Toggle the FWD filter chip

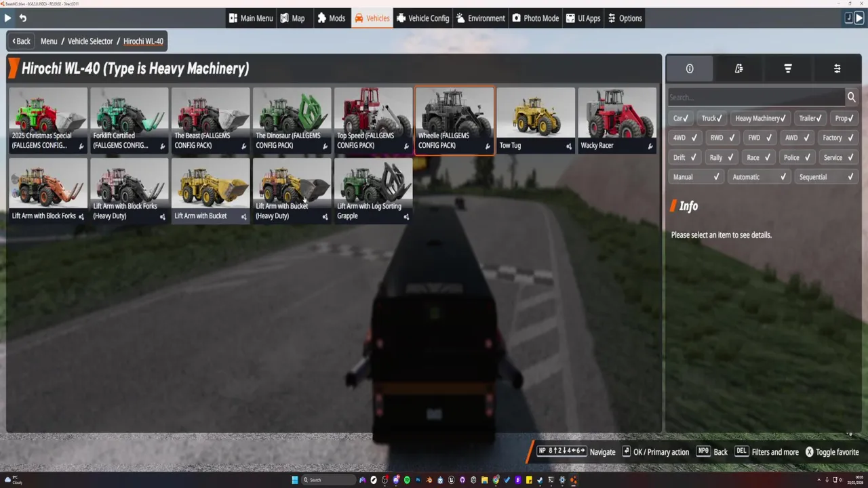(759, 138)
